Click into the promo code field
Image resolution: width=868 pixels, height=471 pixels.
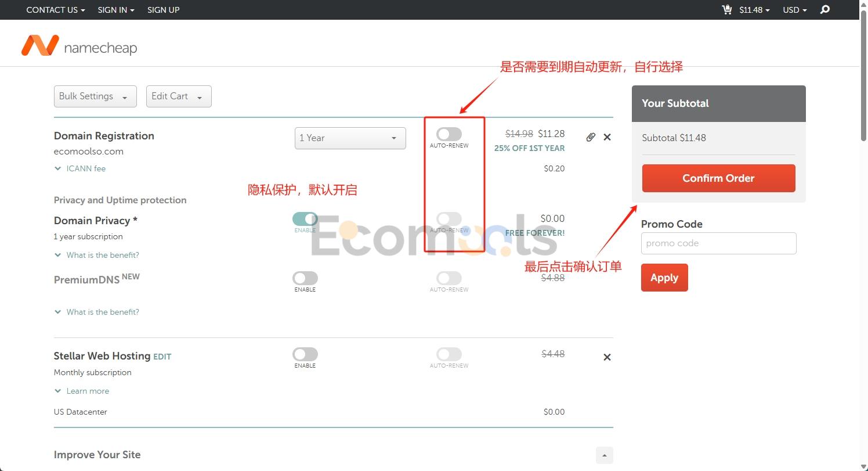click(718, 243)
